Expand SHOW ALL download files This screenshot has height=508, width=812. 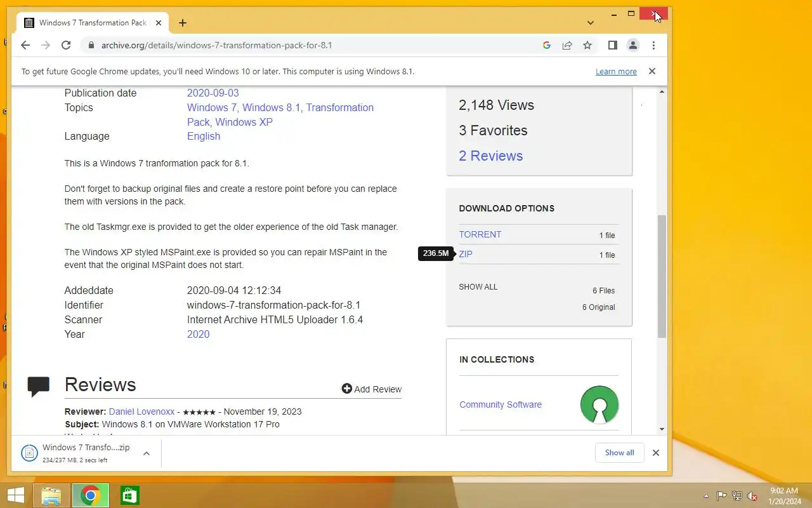point(478,287)
